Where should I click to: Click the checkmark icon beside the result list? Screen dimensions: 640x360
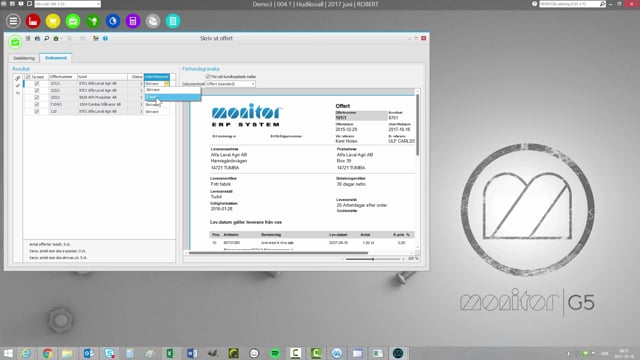18,86
